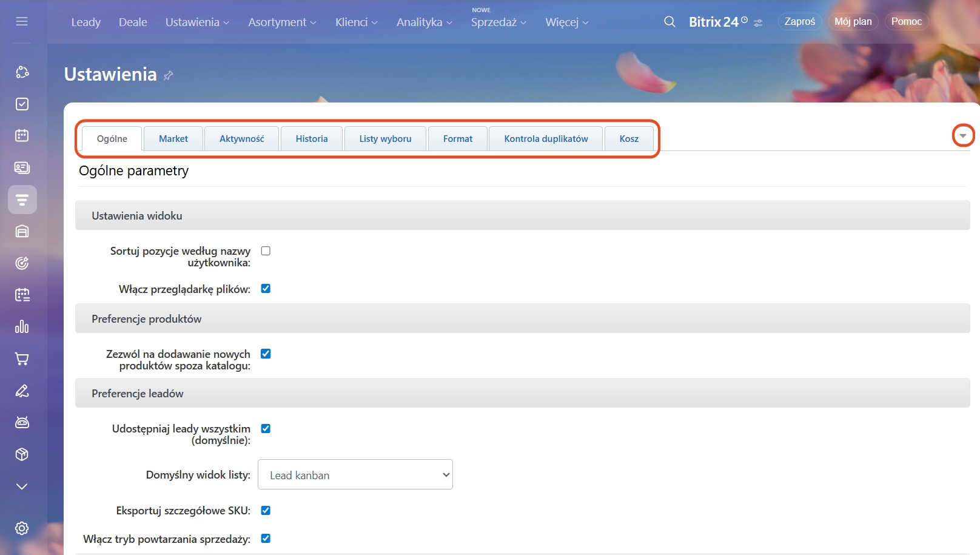This screenshot has width=980, height=555.
Task: Open the robot automation sidebar icon
Action: click(x=22, y=423)
